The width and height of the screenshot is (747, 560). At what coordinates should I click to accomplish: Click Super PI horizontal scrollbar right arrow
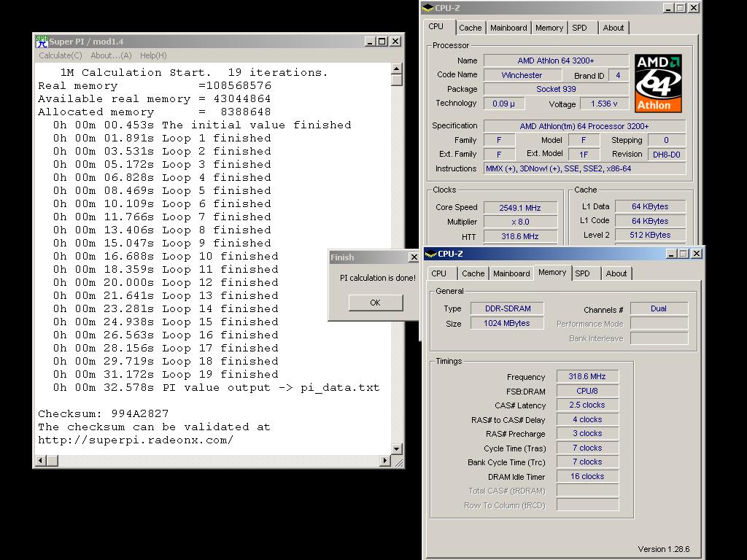point(385,461)
